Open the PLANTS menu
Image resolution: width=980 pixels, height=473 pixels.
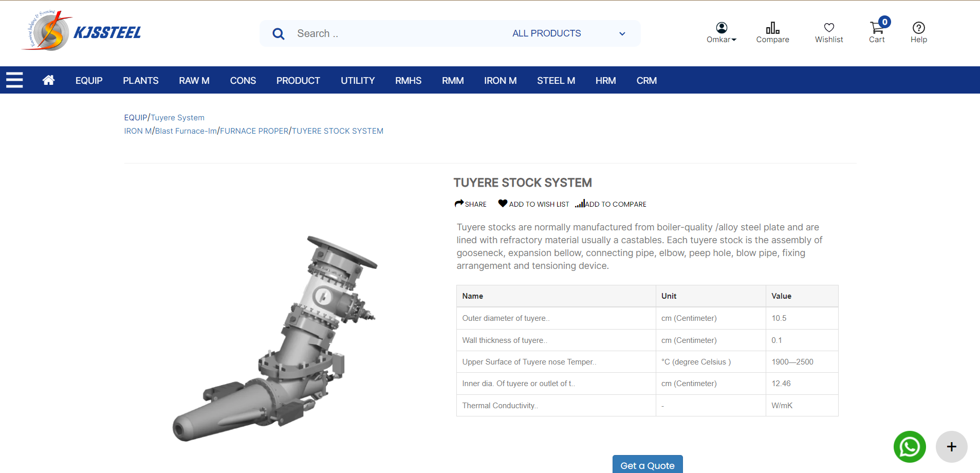coord(141,81)
